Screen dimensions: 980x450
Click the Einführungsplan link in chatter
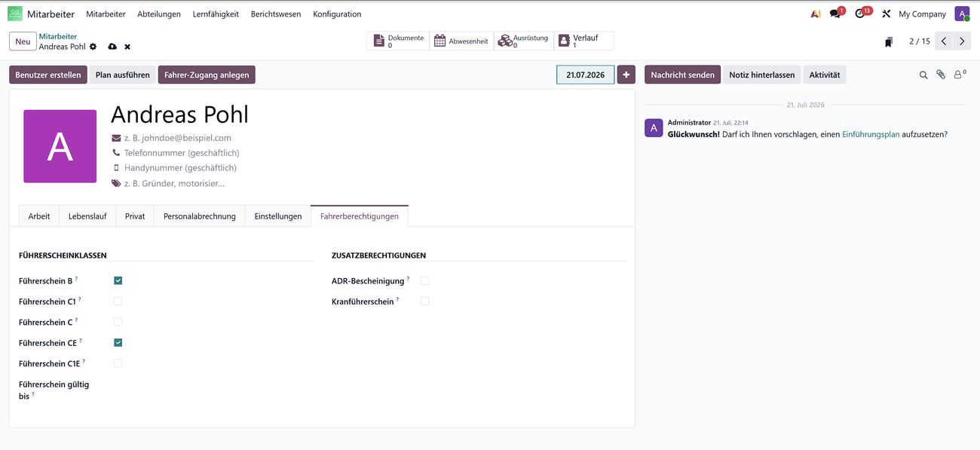coord(871,134)
